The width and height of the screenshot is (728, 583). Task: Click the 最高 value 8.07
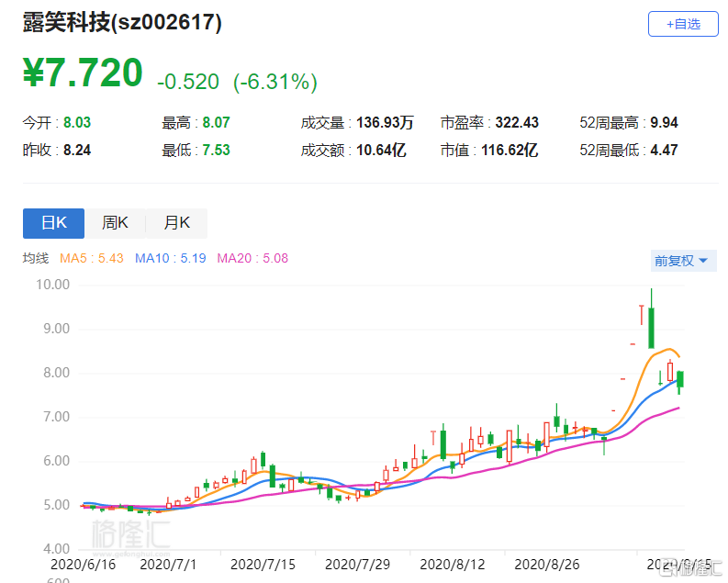(x=216, y=122)
